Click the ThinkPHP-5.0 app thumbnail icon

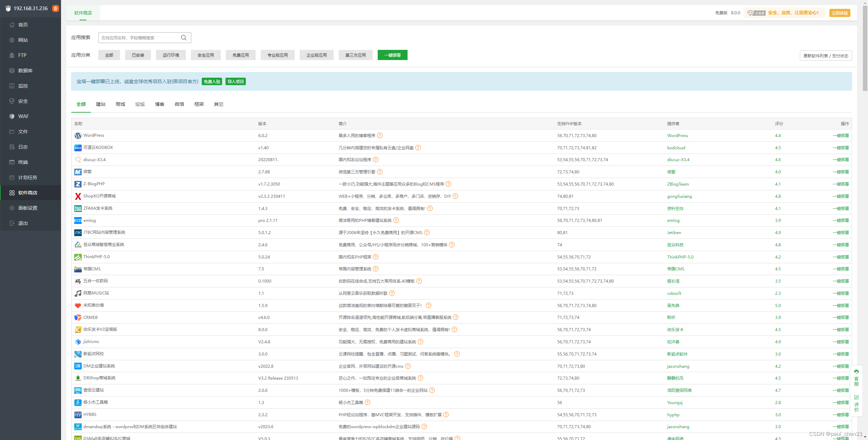(78, 257)
